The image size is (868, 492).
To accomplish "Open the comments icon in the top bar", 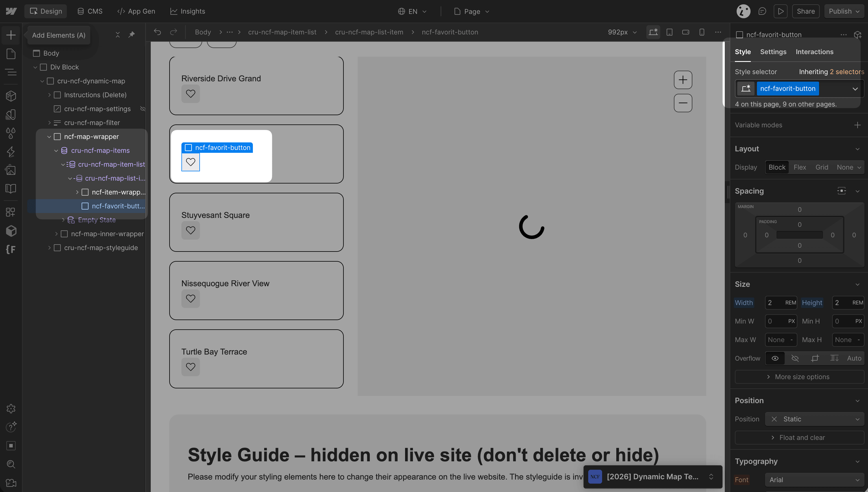I will point(762,11).
